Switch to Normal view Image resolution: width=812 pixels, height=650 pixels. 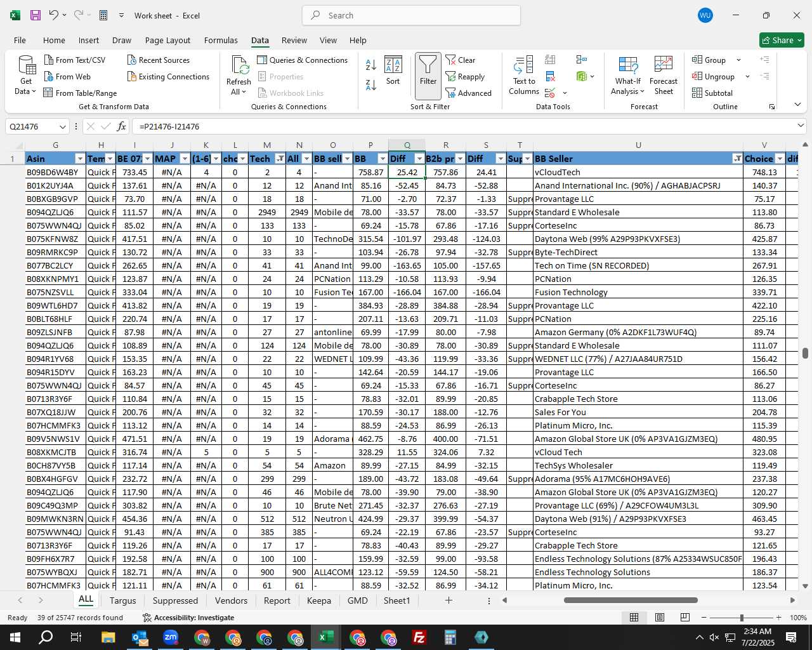634,618
